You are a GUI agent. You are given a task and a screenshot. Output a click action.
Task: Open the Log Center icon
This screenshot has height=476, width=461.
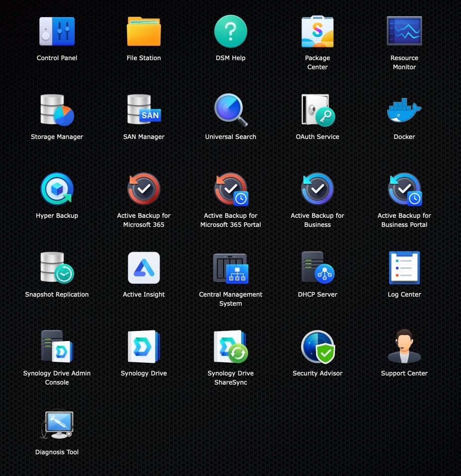pyautogui.click(x=404, y=267)
